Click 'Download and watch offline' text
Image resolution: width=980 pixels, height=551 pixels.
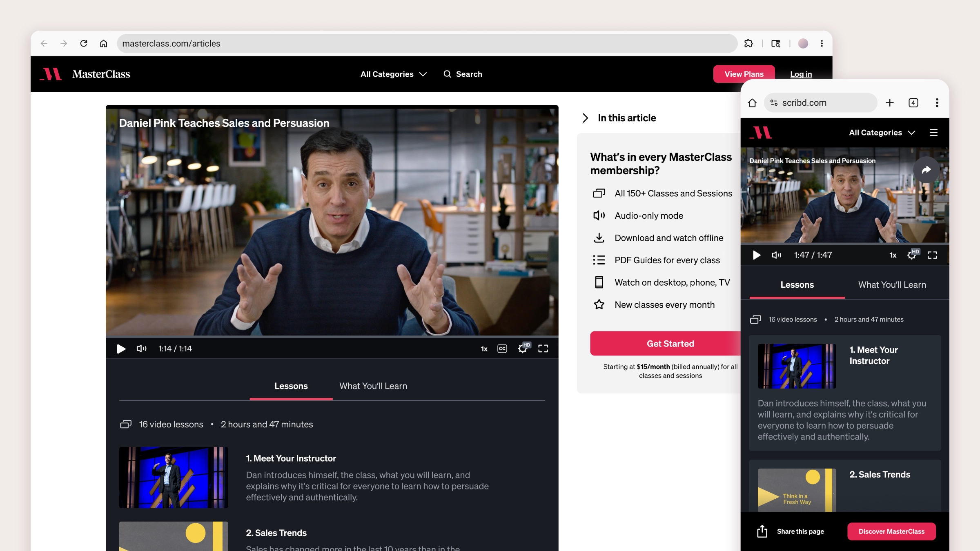[x=669, y=238]
